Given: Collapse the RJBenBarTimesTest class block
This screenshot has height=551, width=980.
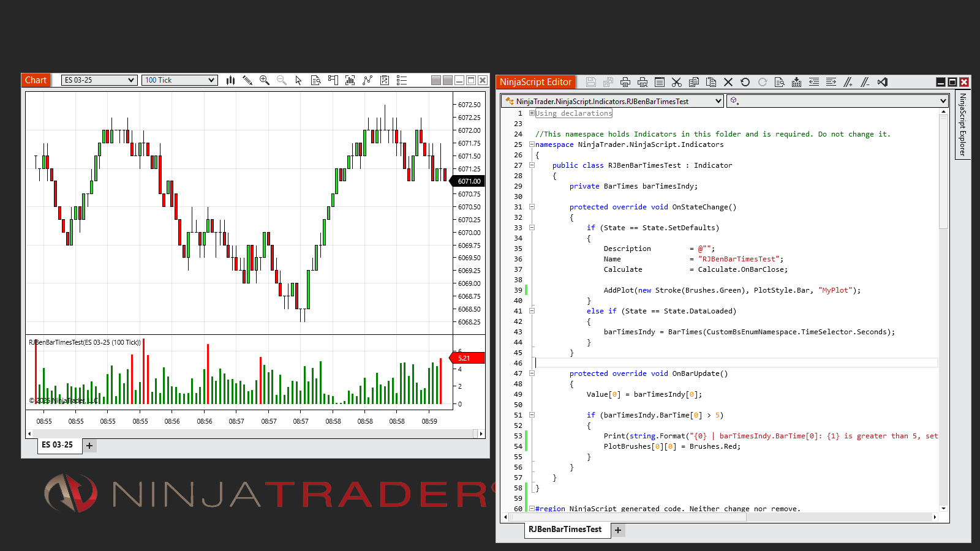Looking at the screenshot, I should [532, 165].
